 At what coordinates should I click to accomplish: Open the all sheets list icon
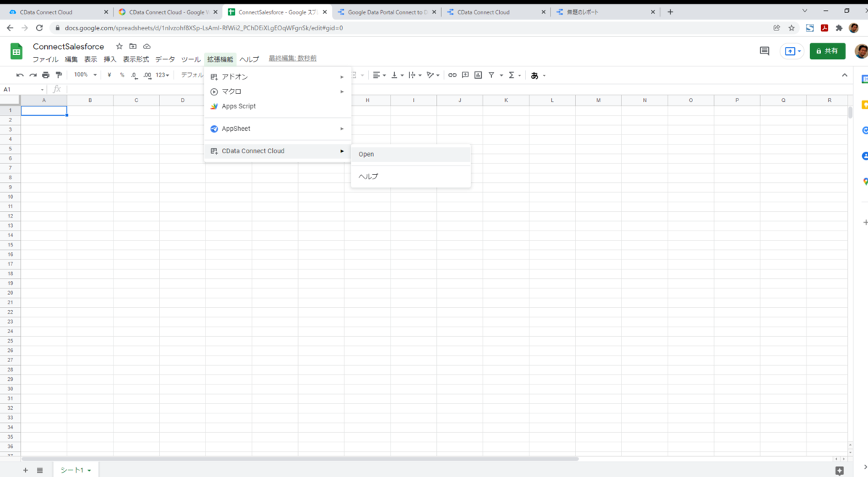40,470
